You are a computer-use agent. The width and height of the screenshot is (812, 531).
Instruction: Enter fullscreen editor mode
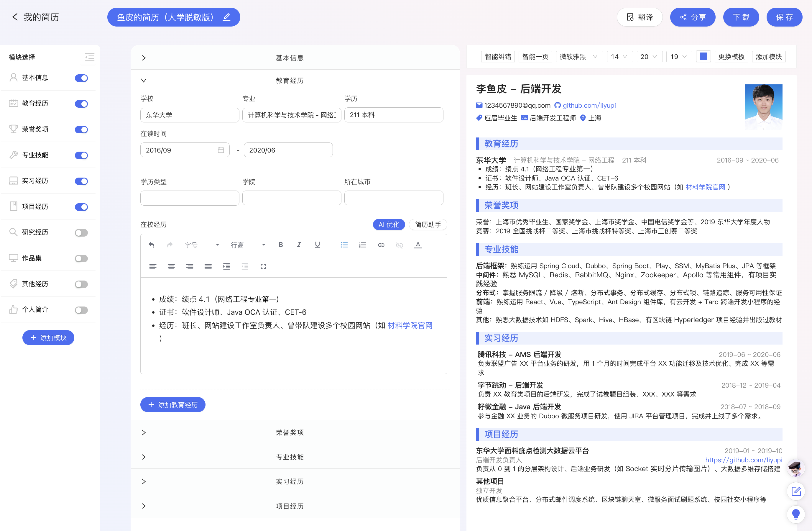263,266
